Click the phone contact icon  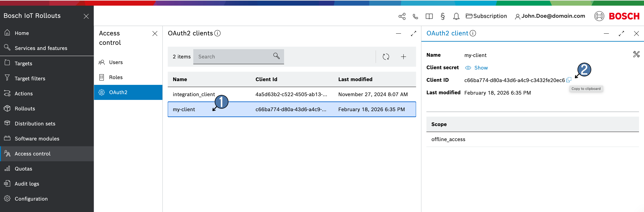click(415, 16)
